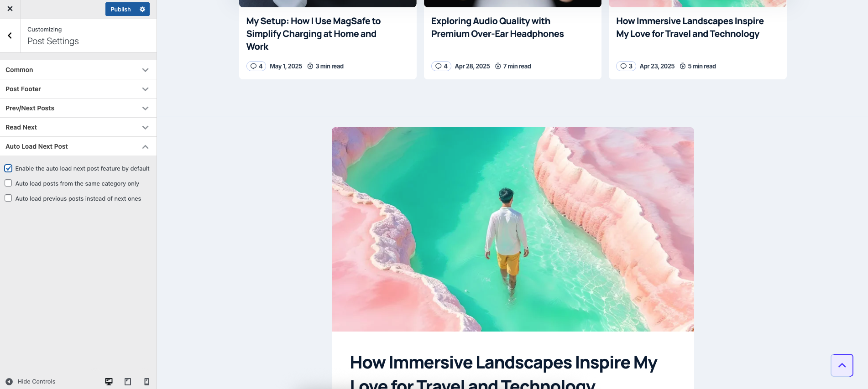Check Auto load posts from same category only
Screen dimensions: 868x389
8,183
